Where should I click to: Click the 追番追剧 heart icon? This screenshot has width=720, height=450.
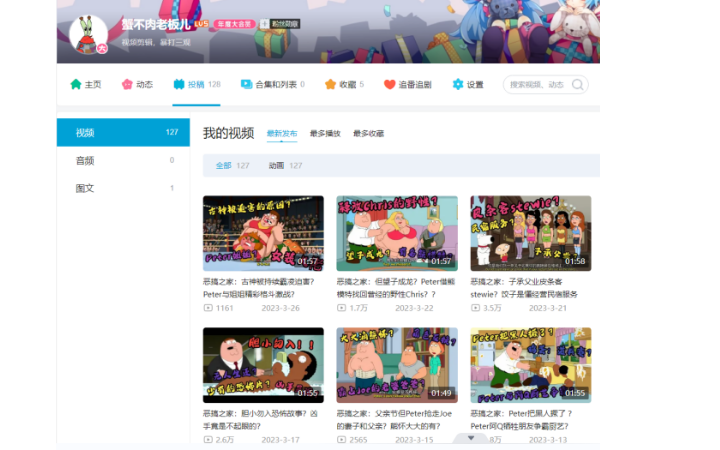[389, 84]
